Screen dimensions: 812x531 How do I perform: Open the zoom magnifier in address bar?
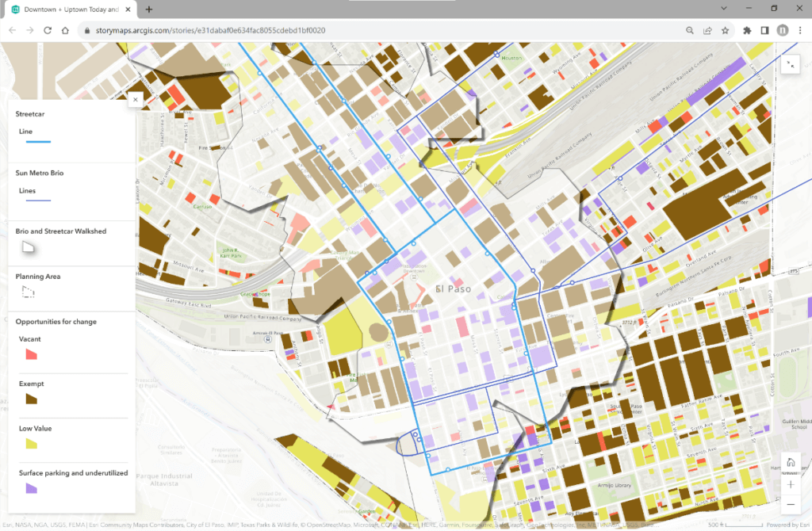click(690, 31)
